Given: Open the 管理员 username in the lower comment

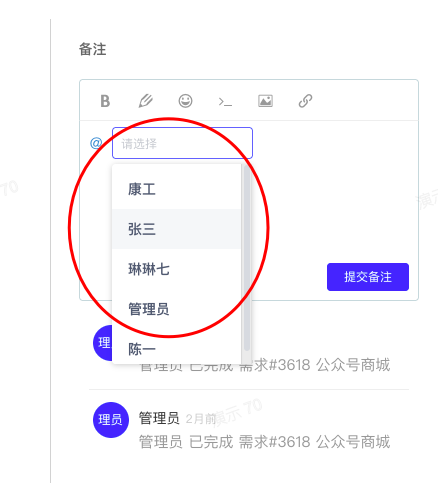Looking at the screenshot, I should pos(159,418).
